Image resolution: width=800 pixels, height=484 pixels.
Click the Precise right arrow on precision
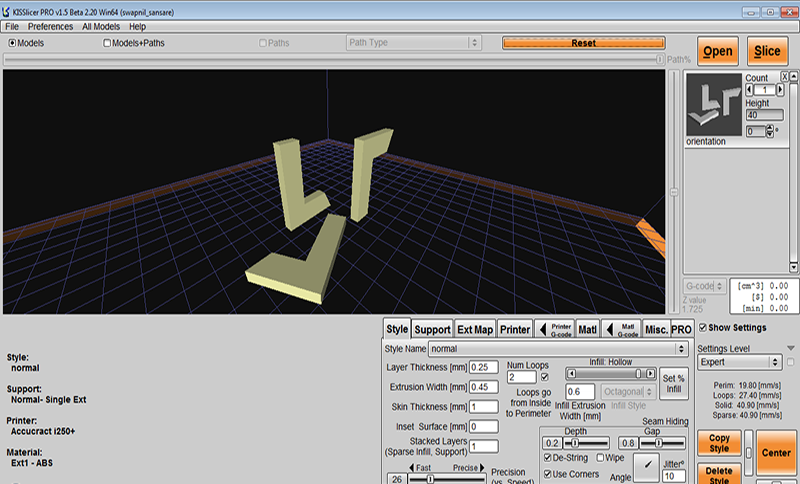pos(482,468)
